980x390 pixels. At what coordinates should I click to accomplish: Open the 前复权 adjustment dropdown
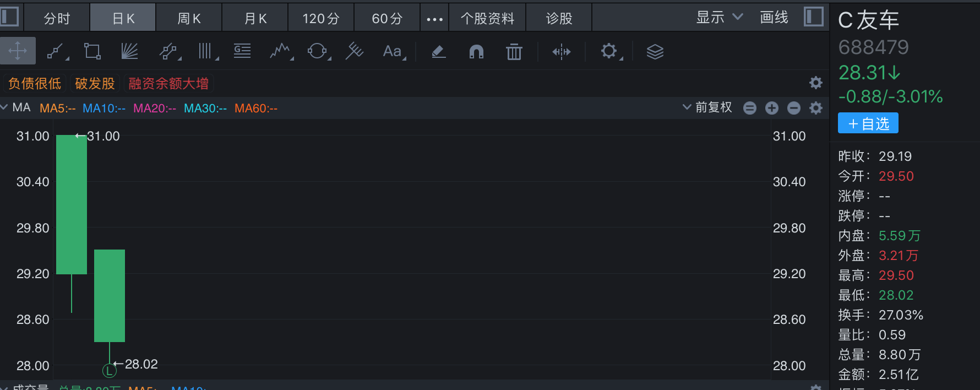pyautogui.click(x=707, y=107)
